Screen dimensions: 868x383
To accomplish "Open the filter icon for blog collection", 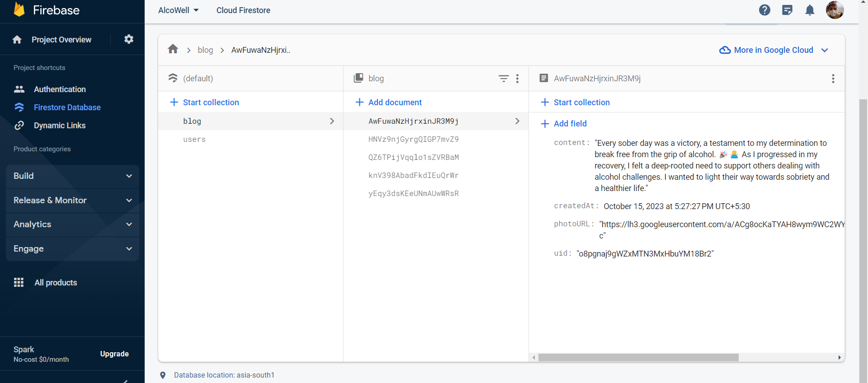I will [x=503, y=78].
